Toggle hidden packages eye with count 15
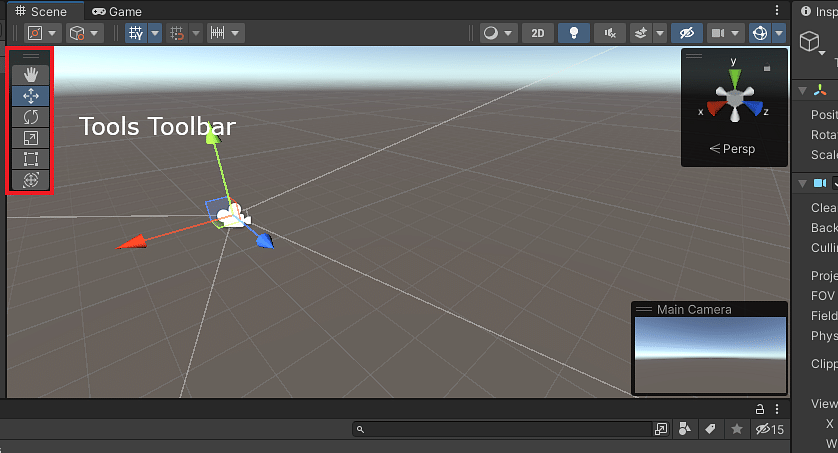Viewport: 838px width, 453px height. 770,429
